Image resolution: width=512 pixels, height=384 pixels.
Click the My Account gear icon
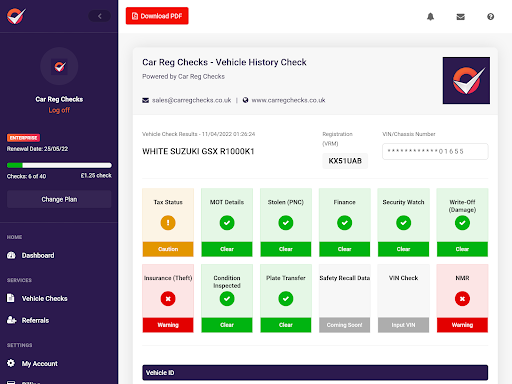pos(11,363)
